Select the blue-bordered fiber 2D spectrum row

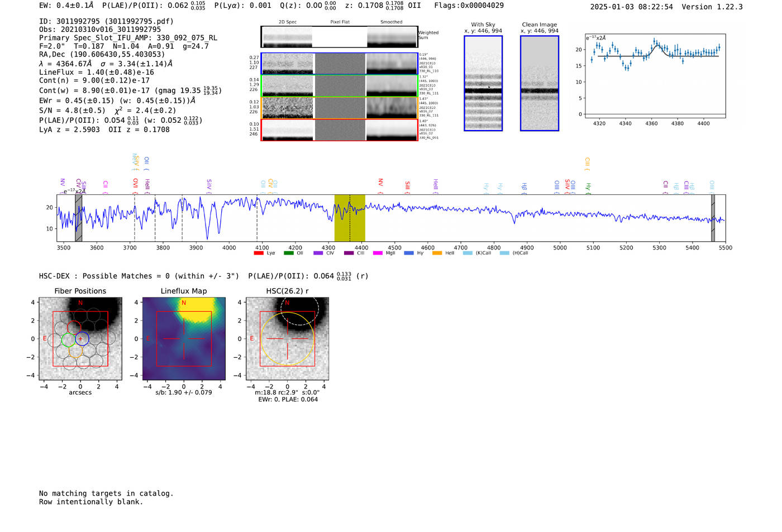point(339,64)
